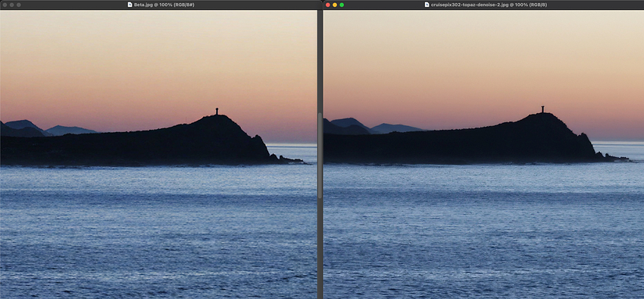Minimize the cruisepix302-topaz-denoise-2.jpg window with yellow button
This screenshot has height=299, width=644.
tap(335, 5)
